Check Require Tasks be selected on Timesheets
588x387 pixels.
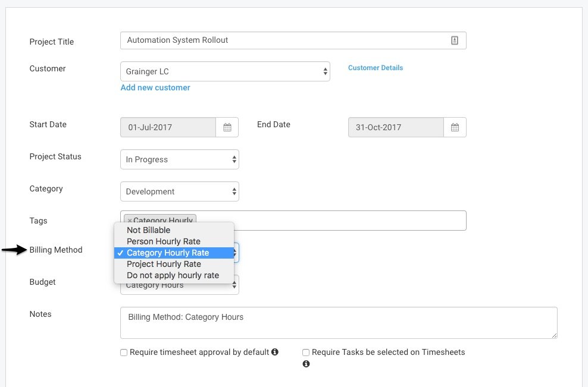pyautogui.click(x=306, y=353)
